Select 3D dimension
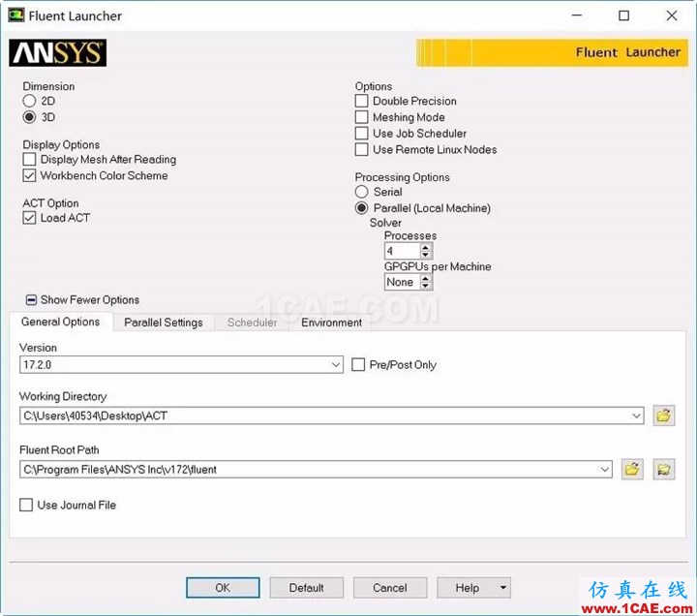Image resolution: width=697 pixels, height=616 pixels. (x=29, y=117)
